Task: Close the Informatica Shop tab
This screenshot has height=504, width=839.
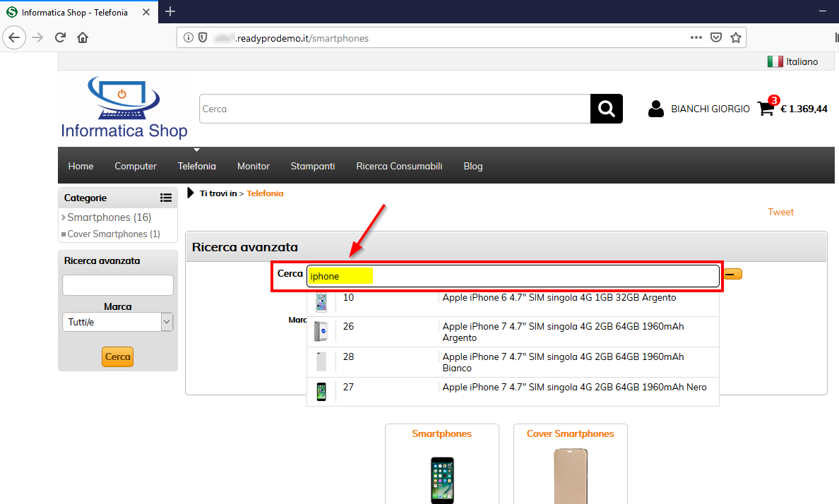Action: click(x=146, y=12)
